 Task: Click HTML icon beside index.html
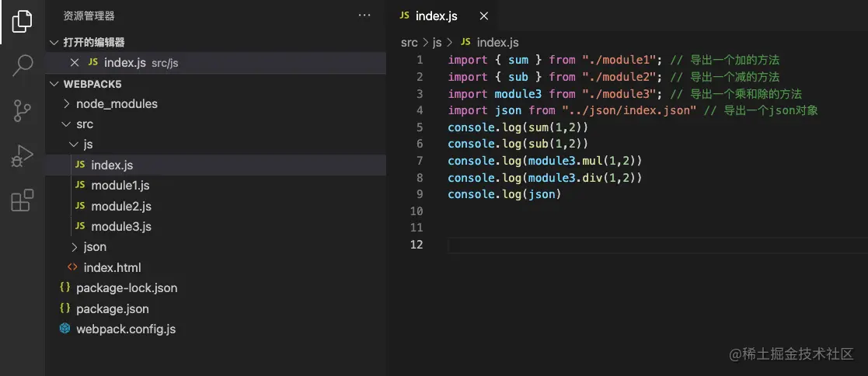tap(72, 267)
